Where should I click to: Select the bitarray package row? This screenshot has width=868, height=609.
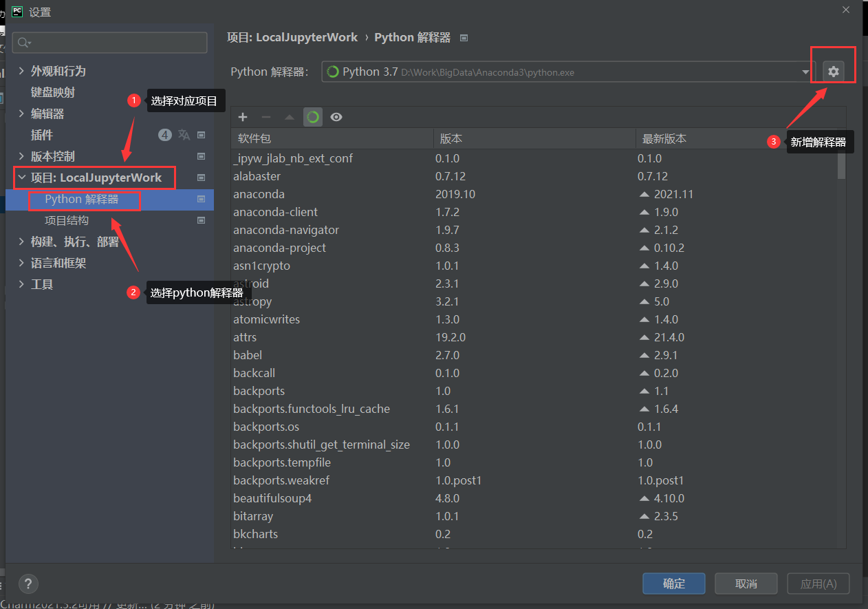tap(534, 516)
